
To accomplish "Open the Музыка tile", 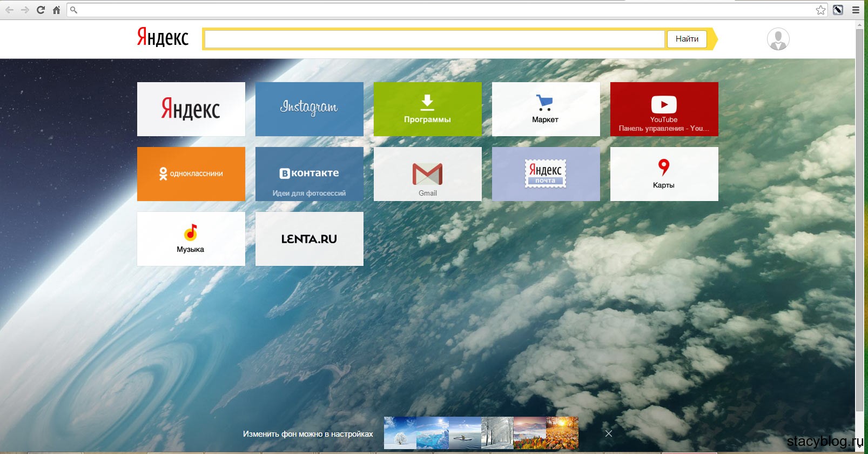I will click(x=191, y=239).
